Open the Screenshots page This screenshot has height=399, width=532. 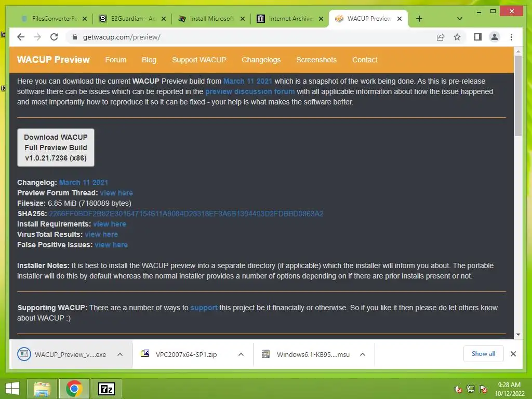pos(316,60)
